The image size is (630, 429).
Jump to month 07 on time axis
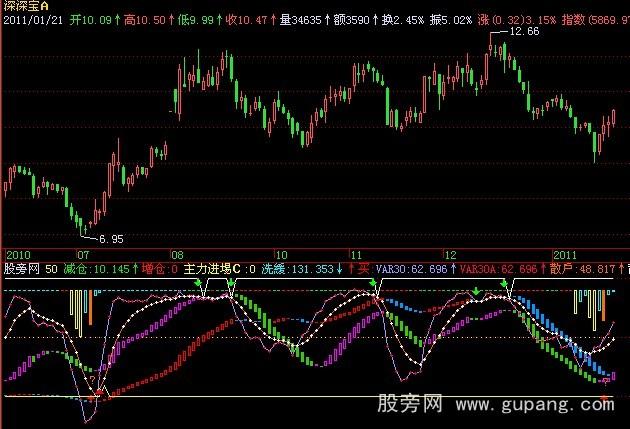coord(83,255)
